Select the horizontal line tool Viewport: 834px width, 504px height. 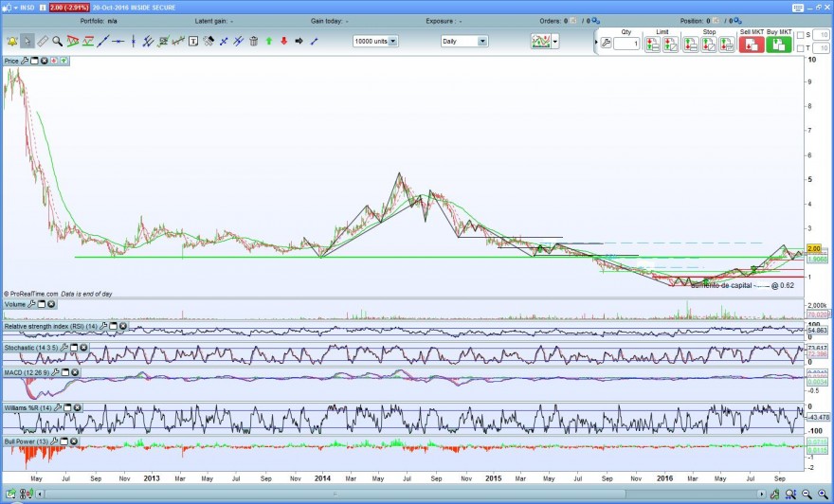click(118, 41)
